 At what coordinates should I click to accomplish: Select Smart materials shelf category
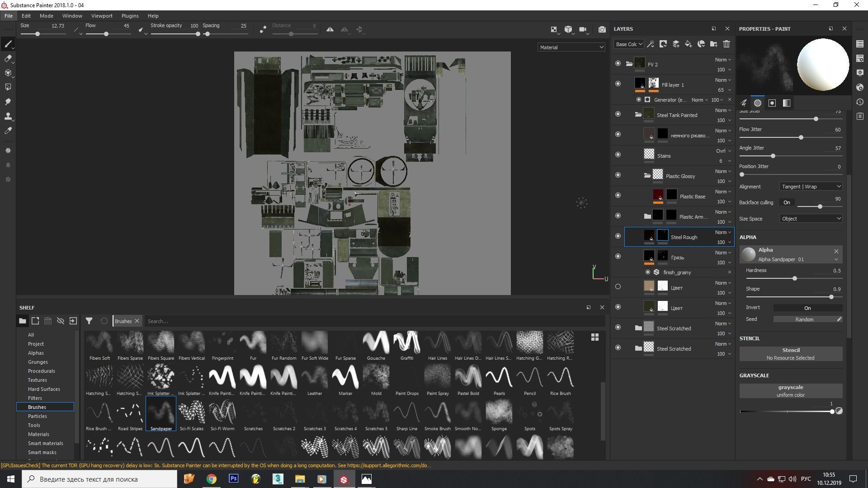pos(45,443)
